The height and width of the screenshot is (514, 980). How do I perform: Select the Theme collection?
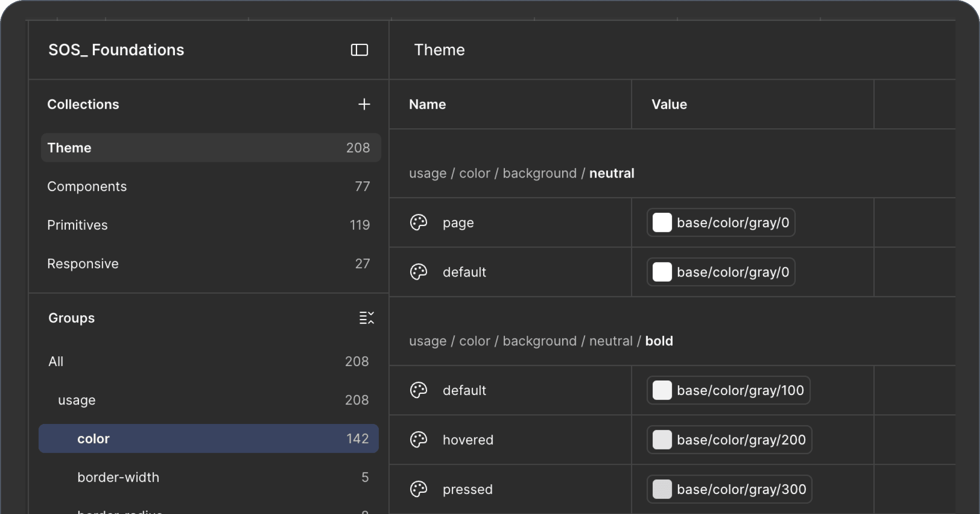click(x=211, y=147)
